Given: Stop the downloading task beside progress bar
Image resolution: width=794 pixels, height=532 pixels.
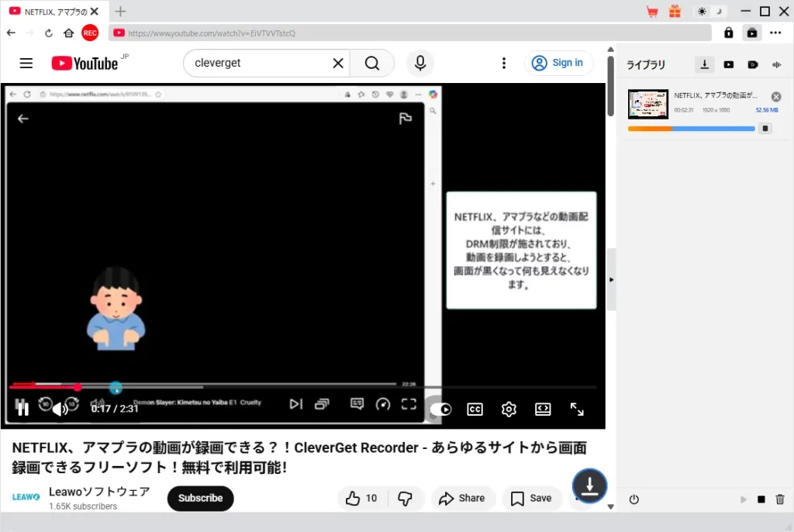Looking at the screenshot, I should click(765, 129).
